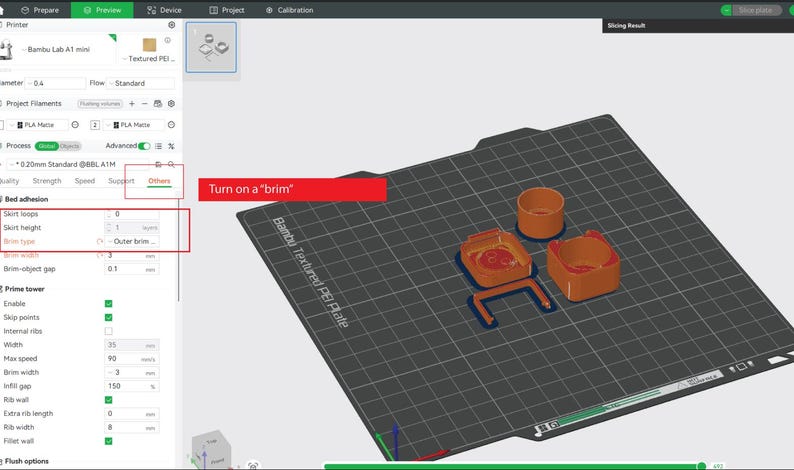The width and height of the screenshot is (794, 470).
Task: Switch to Calibration tab
Action: 290,10
